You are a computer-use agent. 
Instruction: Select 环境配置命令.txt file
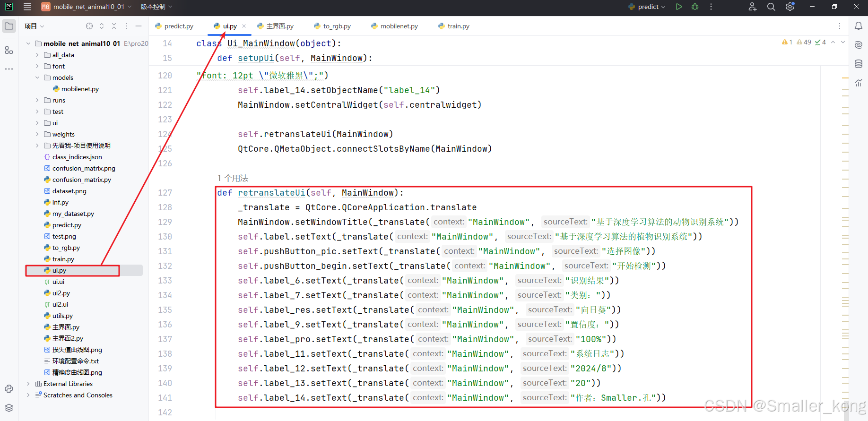[71, 361]
